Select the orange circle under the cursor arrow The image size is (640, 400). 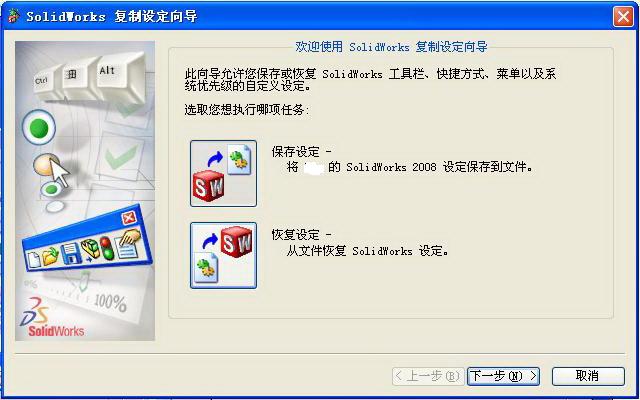(44, 164)
